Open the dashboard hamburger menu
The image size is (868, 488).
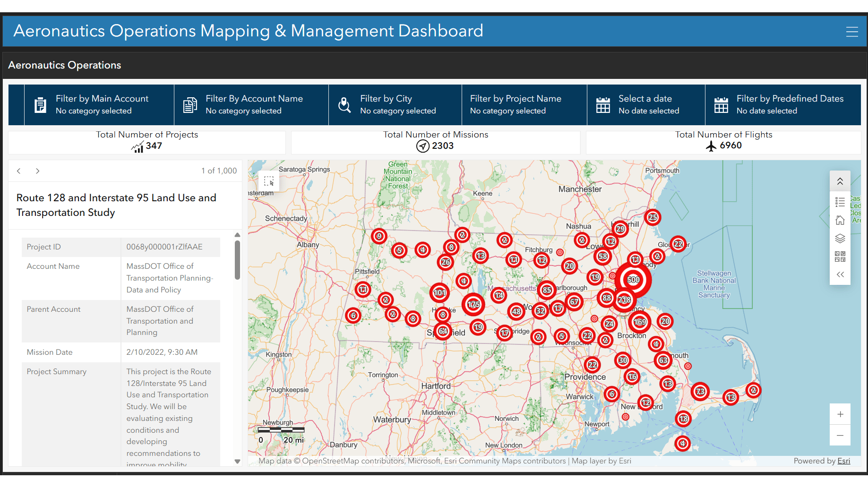pos(851,32)
